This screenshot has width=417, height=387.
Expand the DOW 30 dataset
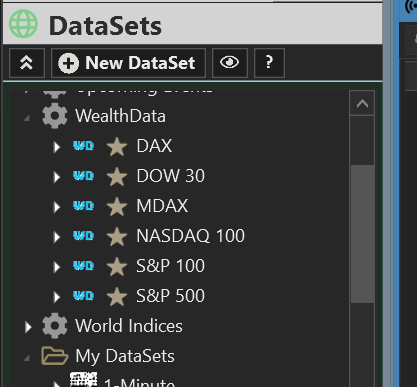pos(57,177)
